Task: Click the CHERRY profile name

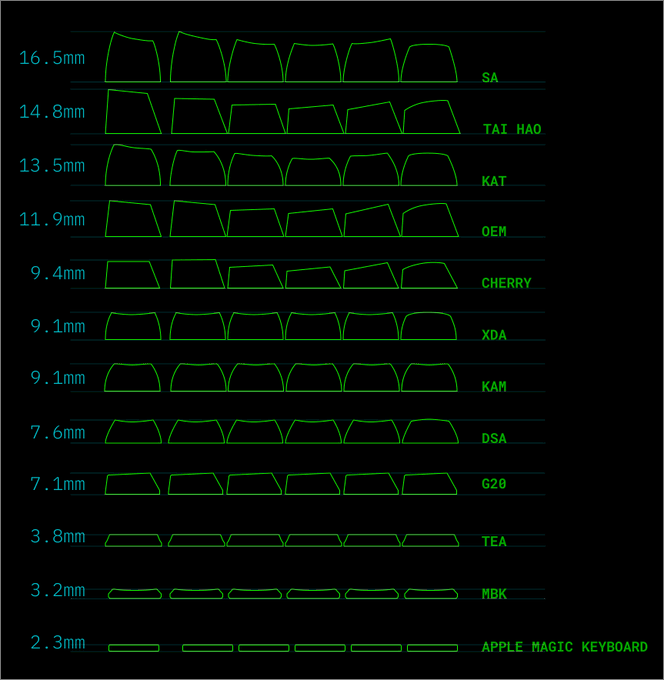Action: click(506, 283)
